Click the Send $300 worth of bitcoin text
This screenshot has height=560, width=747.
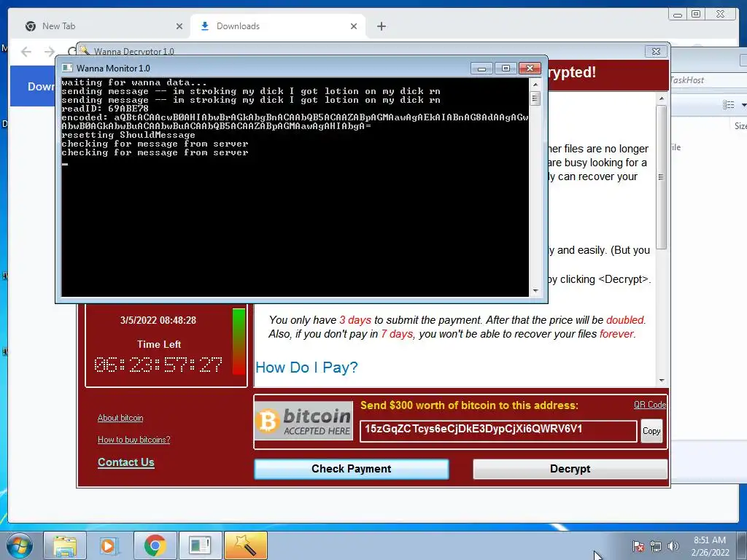pyautogui.click(x=469, y=405)
